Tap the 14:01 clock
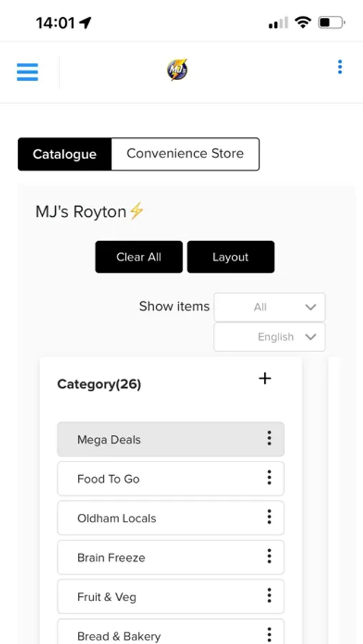Screen dimensions: 363x644 point(56,23)
